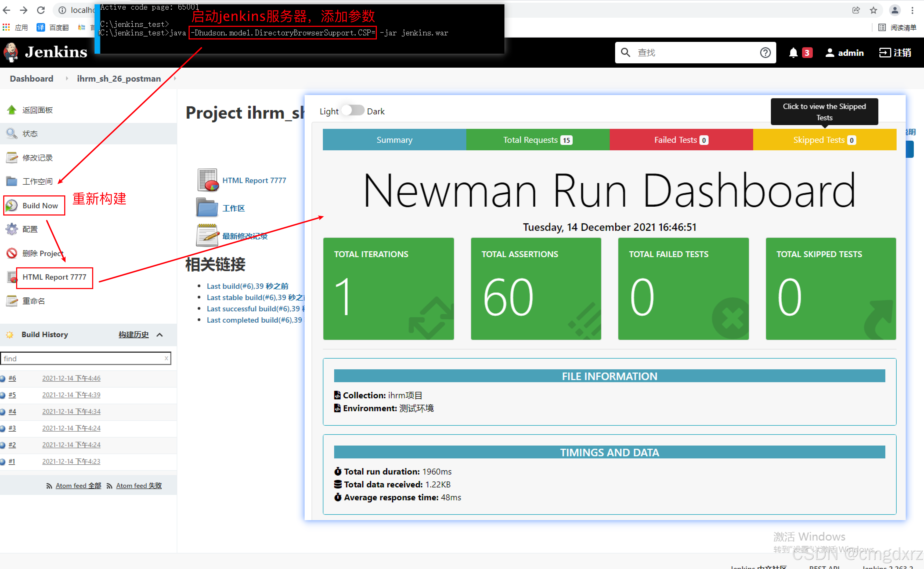Open 构建历史 trend link
Screen dimensions: 924x569
[134, 334]
